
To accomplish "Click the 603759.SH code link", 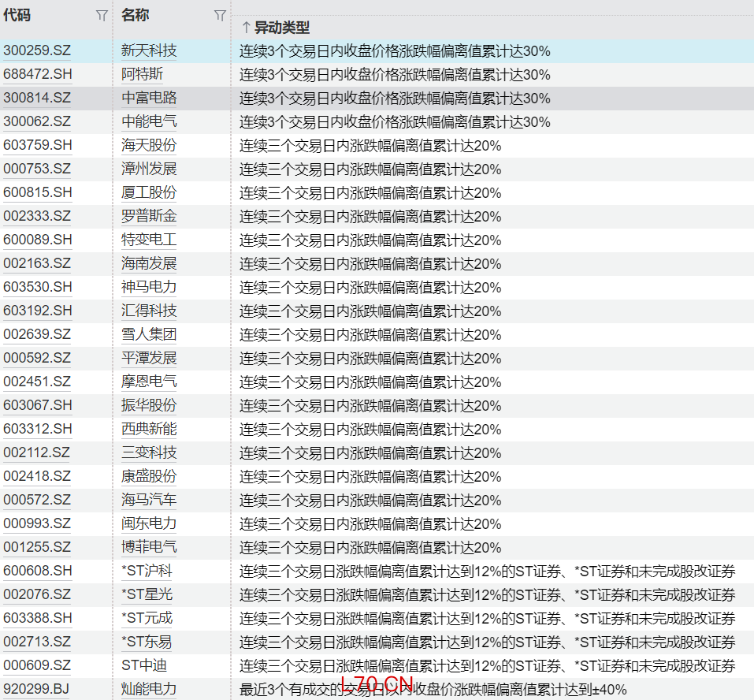I will pyautogui.click(x=37, y=146).
